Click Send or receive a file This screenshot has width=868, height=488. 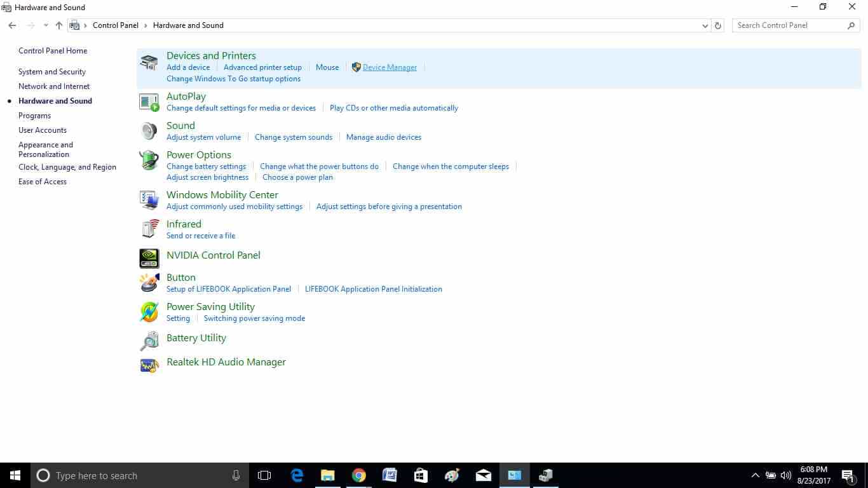coord(201,236)
